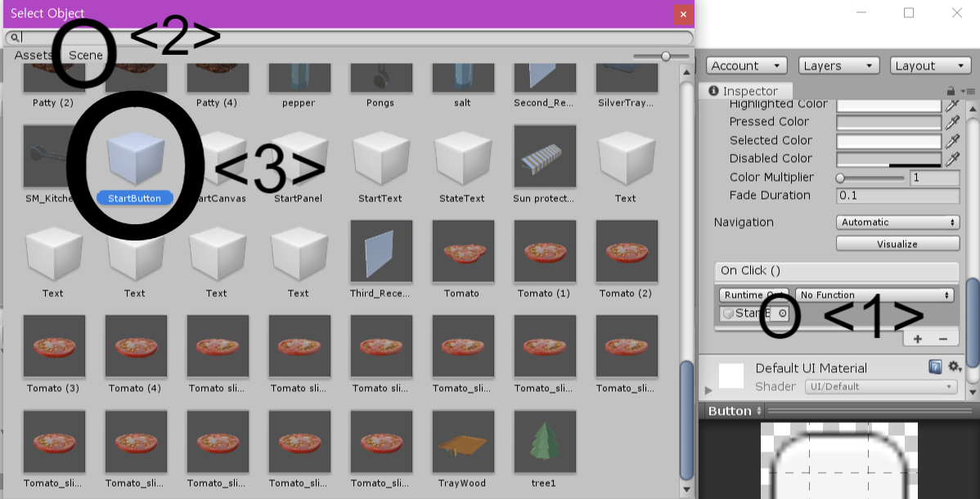Switch to the Assets tab
980x499 pixels.
point(33,55)
